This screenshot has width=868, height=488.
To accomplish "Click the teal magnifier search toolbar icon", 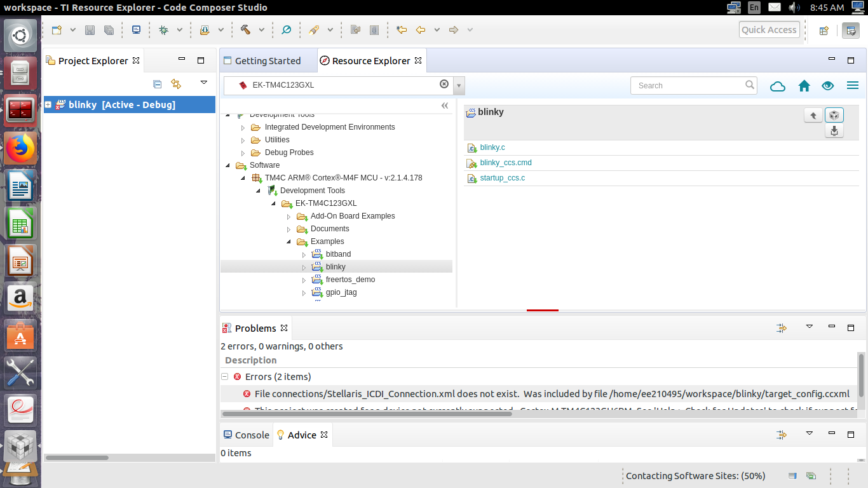I will coord(286,30).
